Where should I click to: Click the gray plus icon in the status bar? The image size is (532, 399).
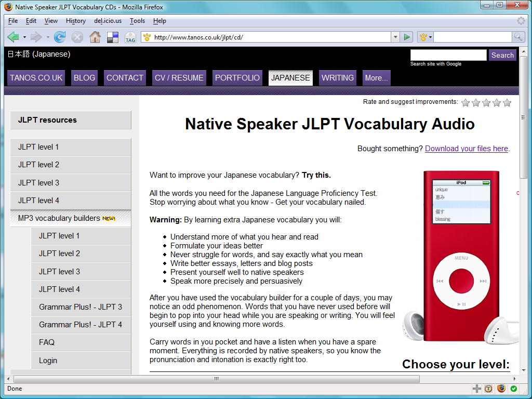tap(477, 389)
